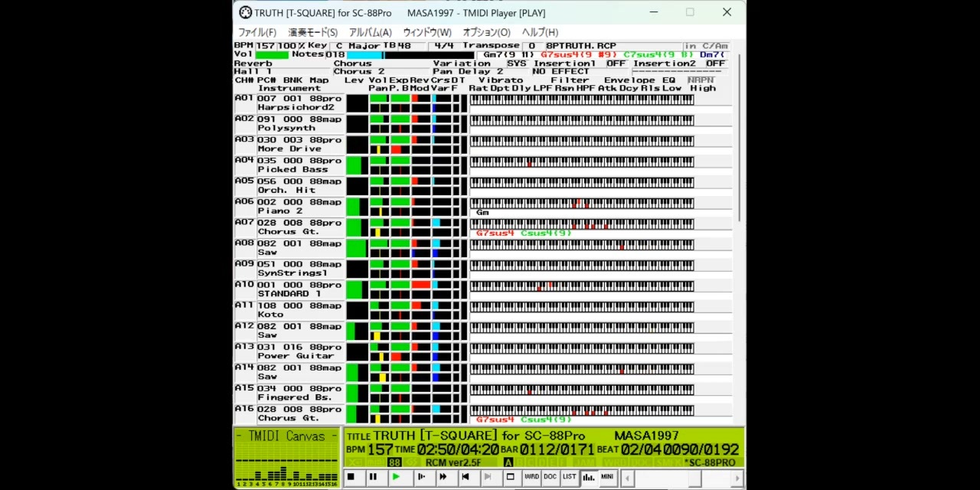The width and height of the screenshot is (980, 490).
Task: Show the playlist with LIST button
Action: click(569, 477)
